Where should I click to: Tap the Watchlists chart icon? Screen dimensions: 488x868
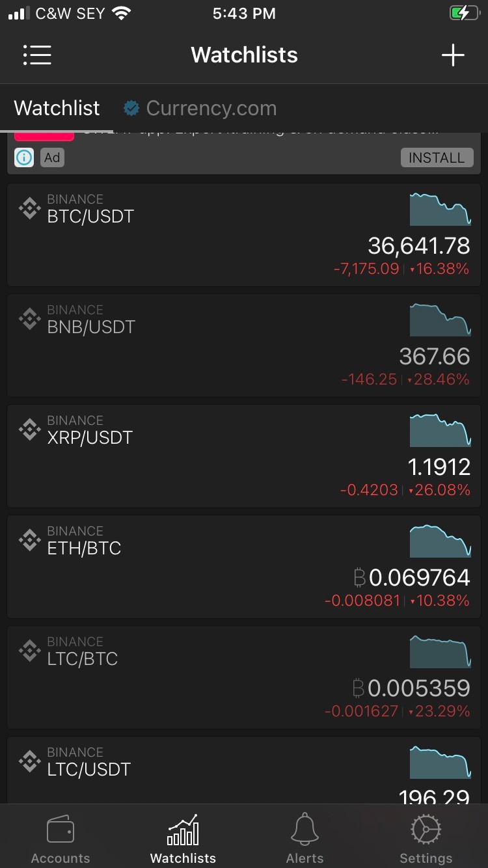[x=183, y=830]
